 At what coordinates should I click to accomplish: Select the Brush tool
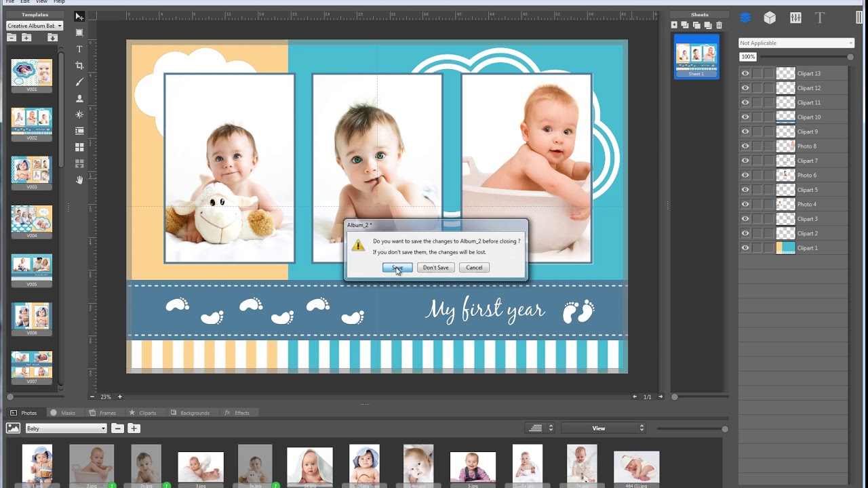(79, 82)
